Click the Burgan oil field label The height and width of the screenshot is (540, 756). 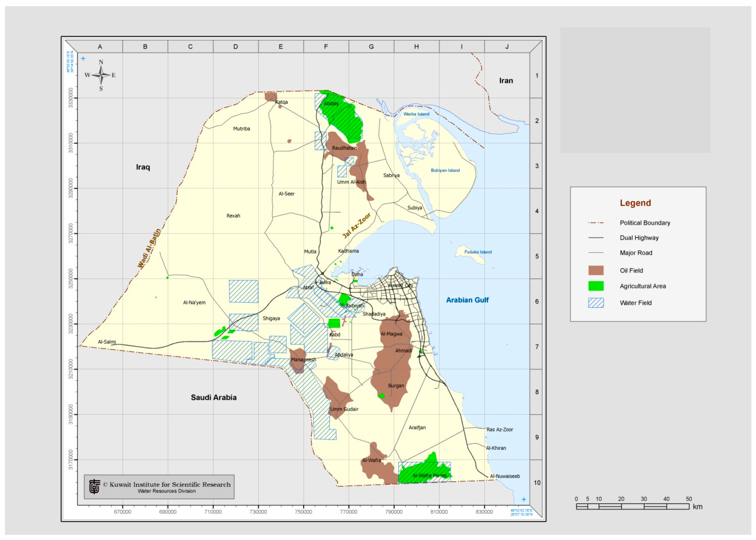click(x=396, y=386)
